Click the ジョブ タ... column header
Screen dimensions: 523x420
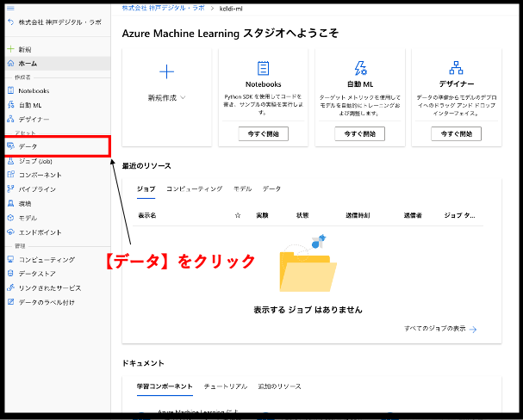(x=459, y=215)
